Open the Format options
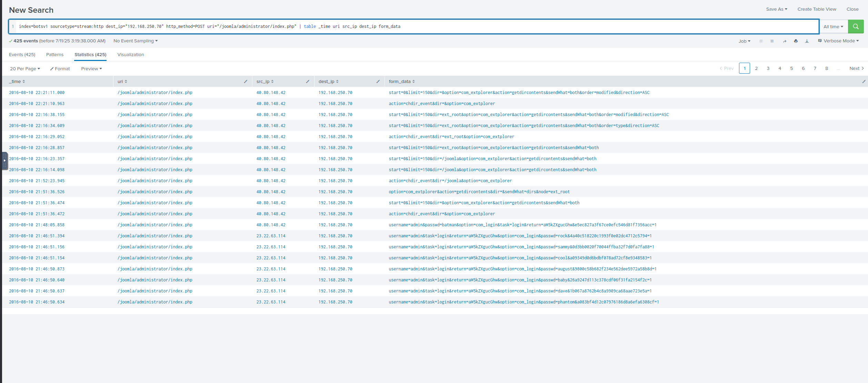This screenshot has height=383, width=868. tap(60, 69)
